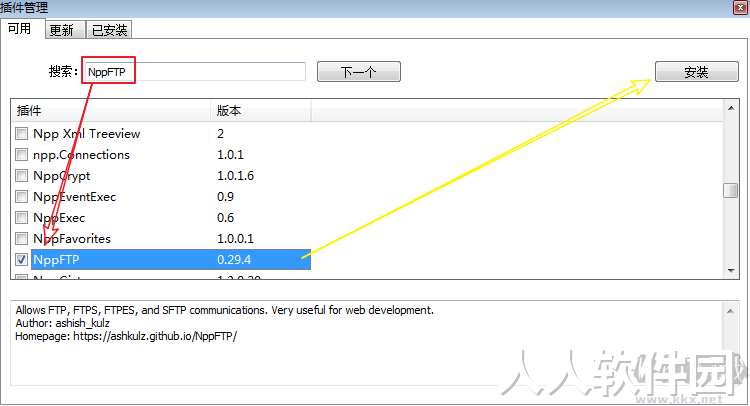This screenshot has height=406, width=750.
Task: Click the plugin list scrollbar thumb
Action: click(x=731, y=190)
